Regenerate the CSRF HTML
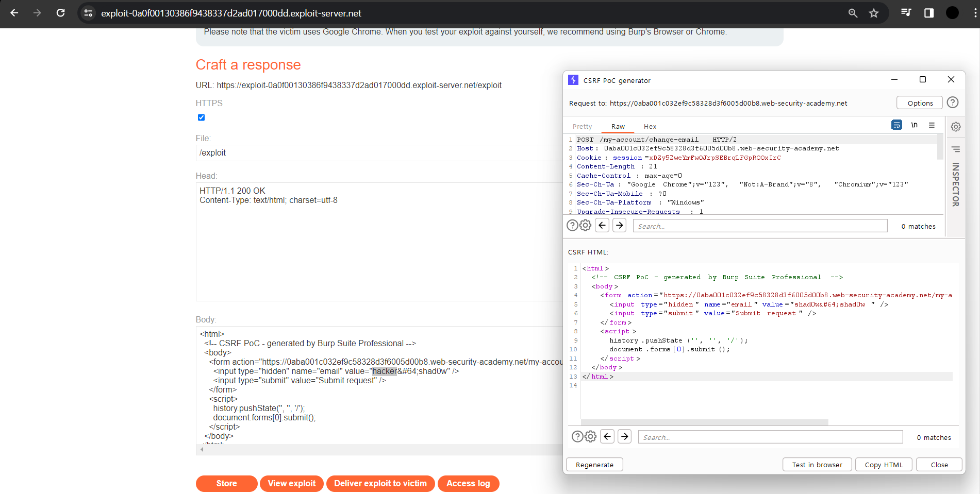 594,464
